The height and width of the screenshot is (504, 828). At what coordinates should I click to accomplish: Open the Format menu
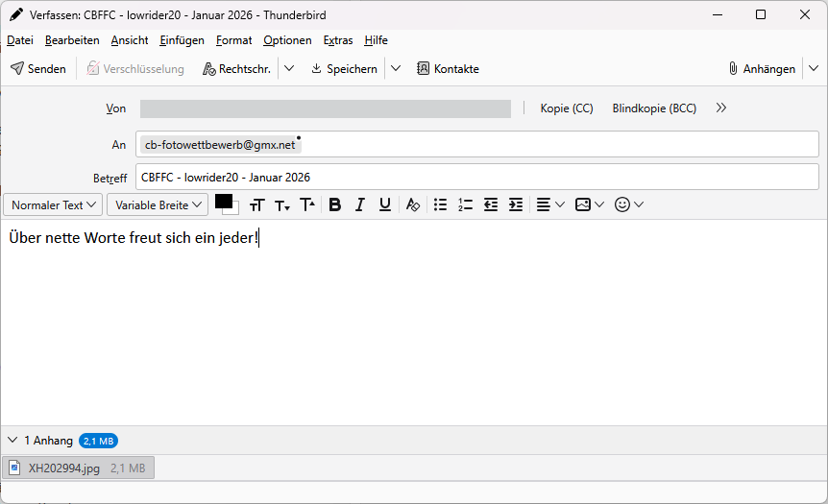(234, 40)
